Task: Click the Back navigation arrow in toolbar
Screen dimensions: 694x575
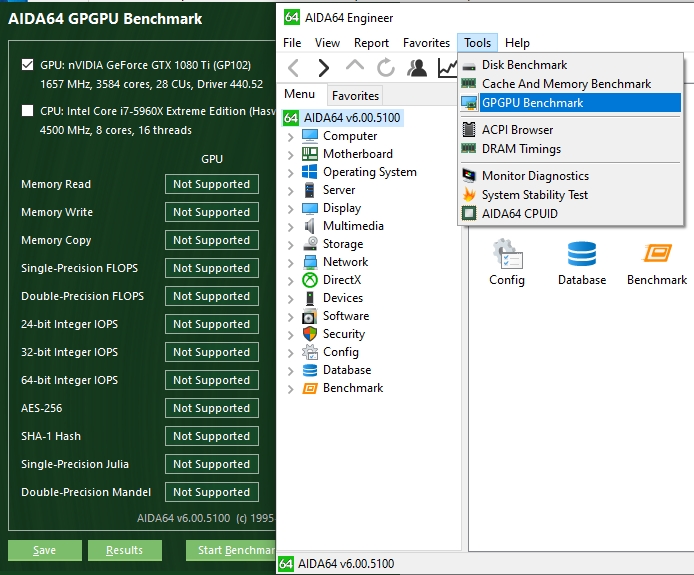Action: 293,68
